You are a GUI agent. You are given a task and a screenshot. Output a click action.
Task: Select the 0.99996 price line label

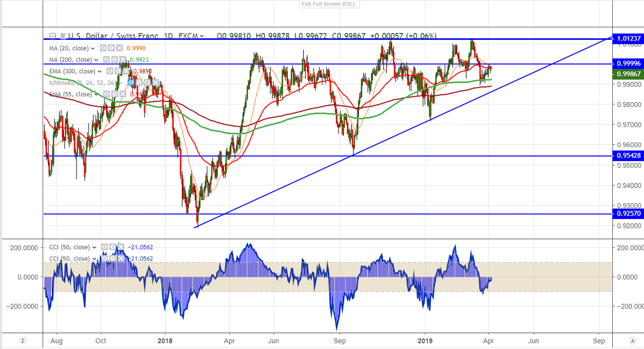pos(628,63)
